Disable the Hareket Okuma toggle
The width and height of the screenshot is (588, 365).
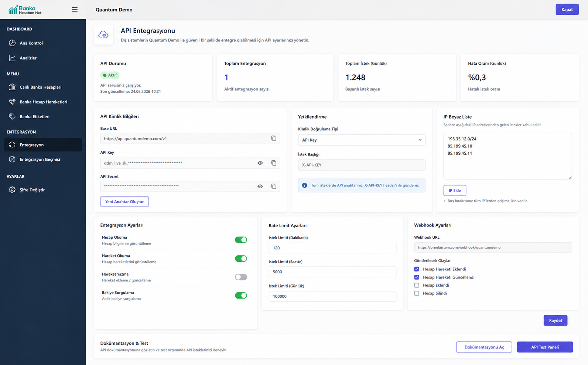point(241,258)
